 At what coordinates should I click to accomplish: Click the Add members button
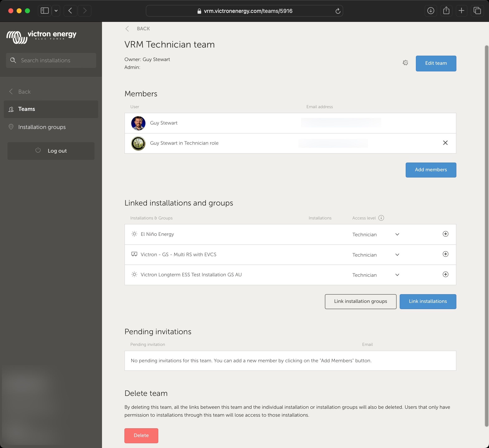(431, 169)
